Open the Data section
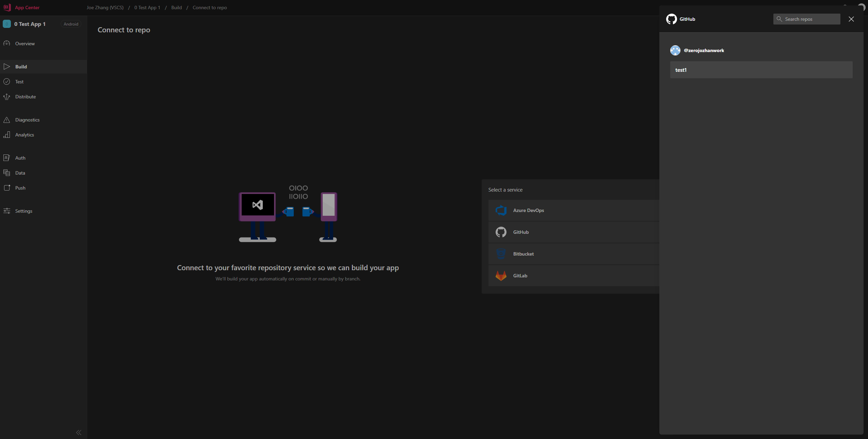 coord(20,173)
